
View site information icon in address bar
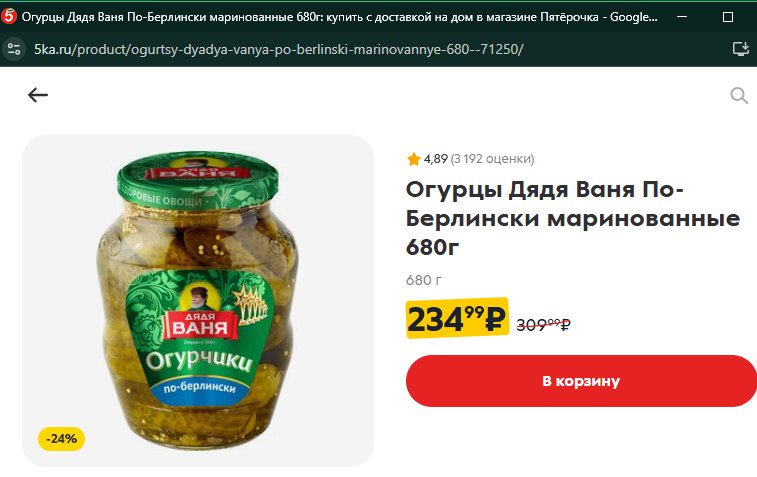[14, 49]
